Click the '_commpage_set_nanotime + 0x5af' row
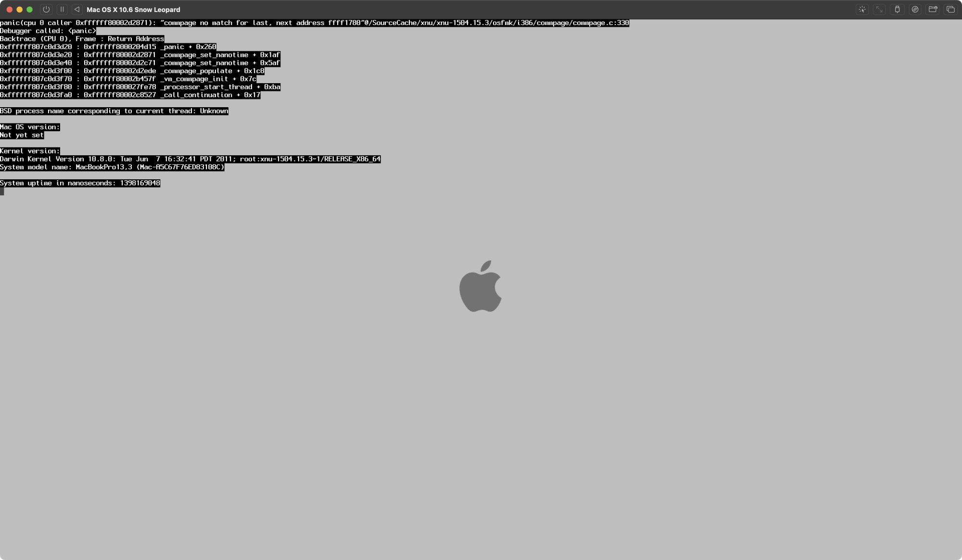This screenshot has width=962, height=560. click(x=140, y=63)
